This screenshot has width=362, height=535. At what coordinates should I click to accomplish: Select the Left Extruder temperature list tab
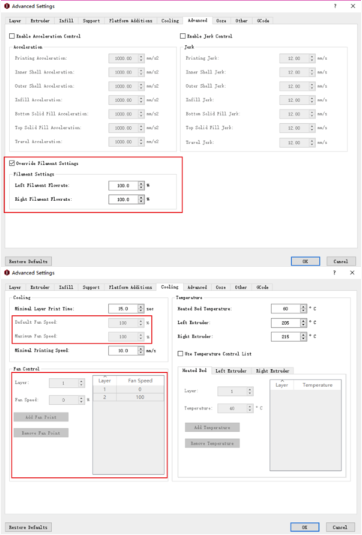click(231, 371)
